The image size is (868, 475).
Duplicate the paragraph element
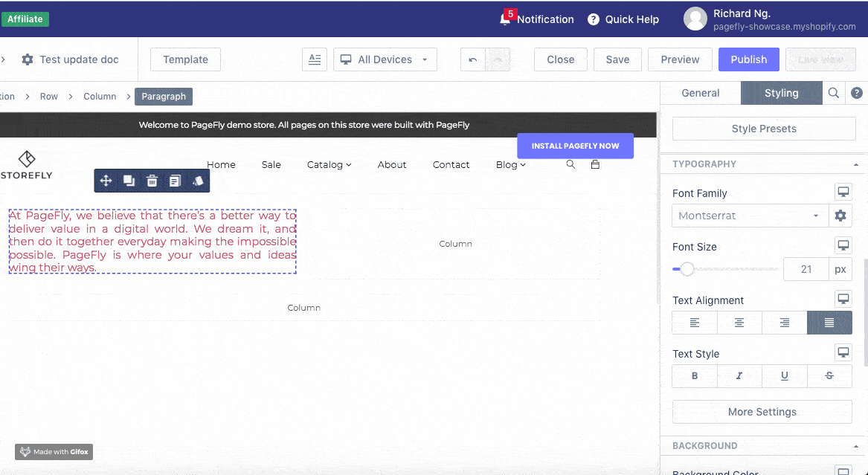pos(129,181)
